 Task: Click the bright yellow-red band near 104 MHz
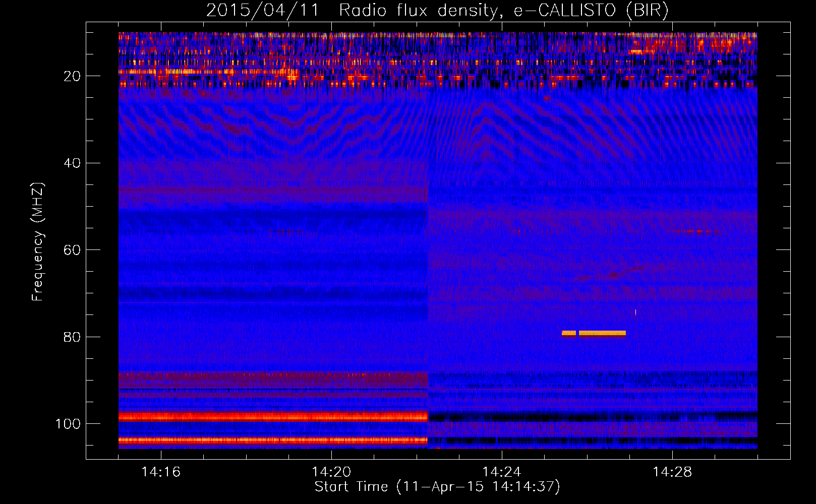click(x=273, y=440)
